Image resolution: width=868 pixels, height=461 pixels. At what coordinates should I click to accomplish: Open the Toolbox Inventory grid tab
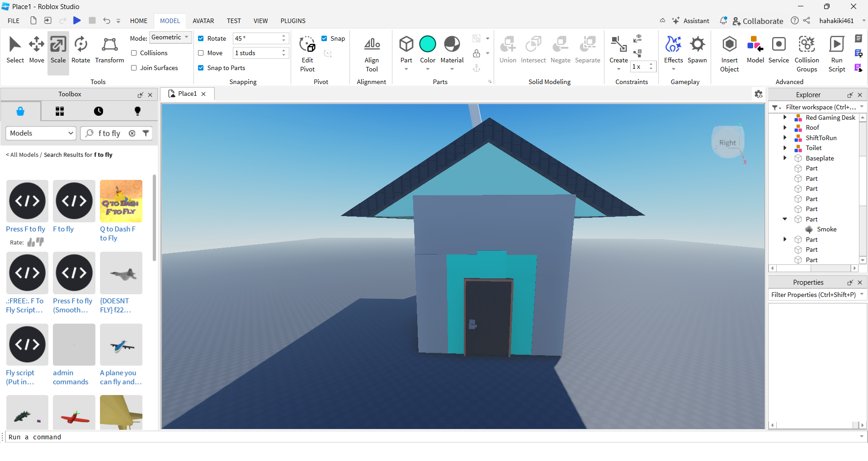coord(60,111)
